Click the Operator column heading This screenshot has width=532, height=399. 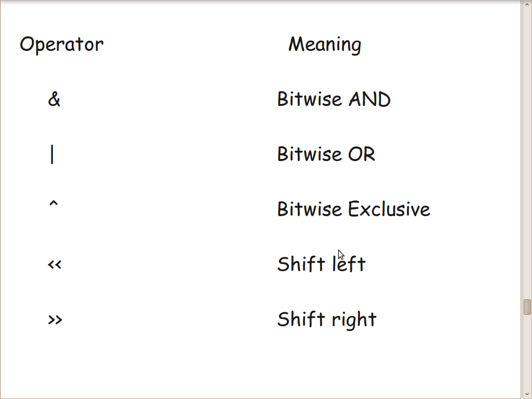pyautogui.click(x=61, y=45)
